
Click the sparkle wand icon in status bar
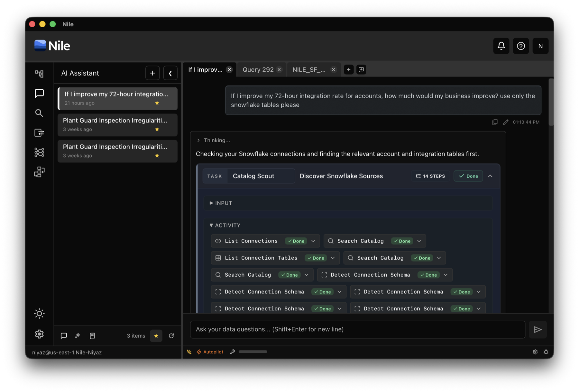tap(189, 352)
